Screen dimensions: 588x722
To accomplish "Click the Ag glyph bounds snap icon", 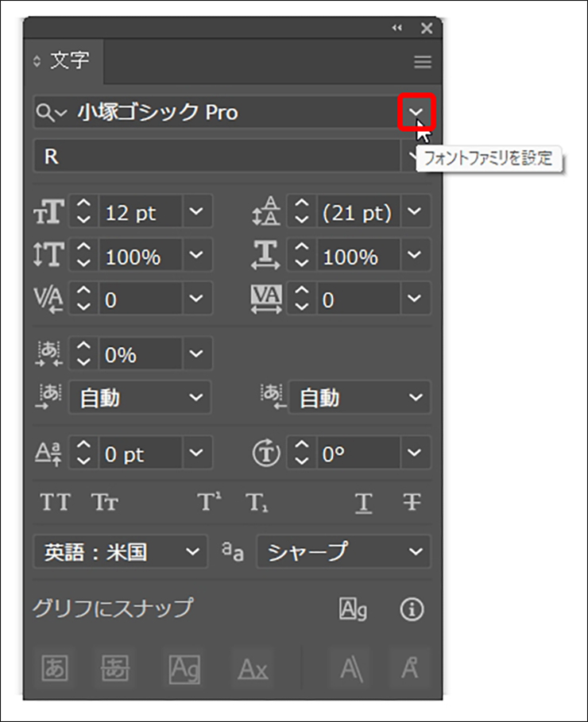I will coord(353,609).
